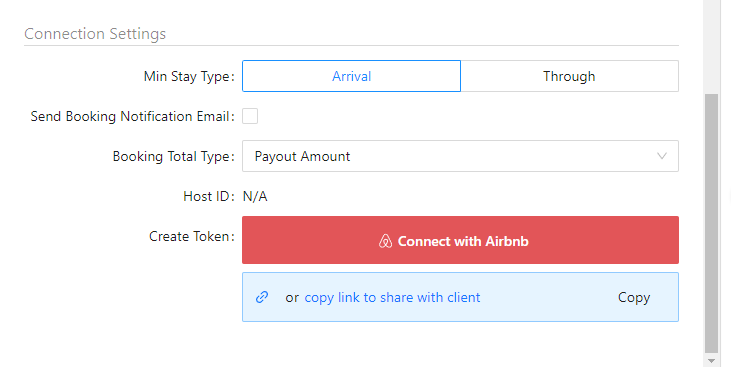Image resolution: width=731 pixels, height=367 pixels.
Task: Click the vertical scrollbar thumb
Action: [711, 223]
